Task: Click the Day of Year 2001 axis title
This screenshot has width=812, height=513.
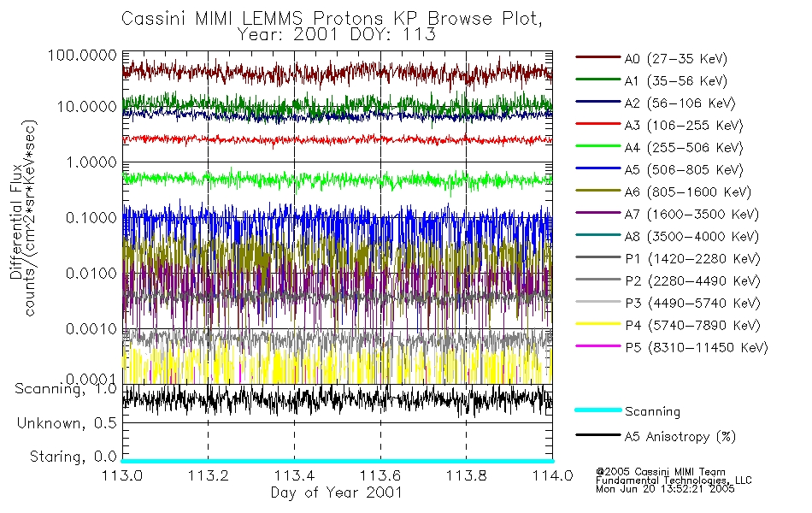Action: [x=337, y=492]
